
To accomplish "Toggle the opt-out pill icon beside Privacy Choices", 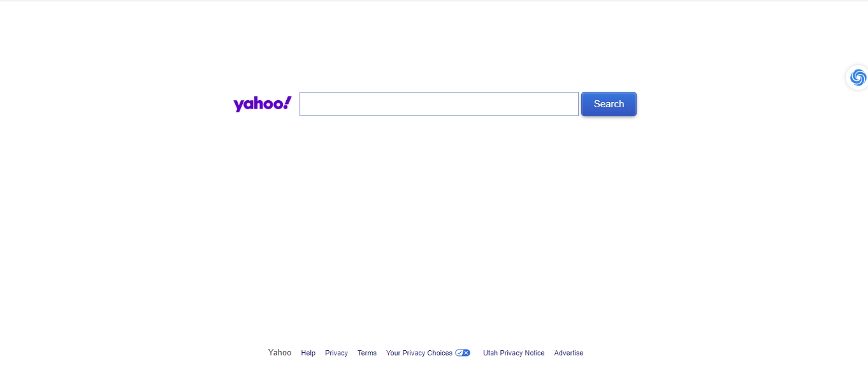I will (463, 353).
